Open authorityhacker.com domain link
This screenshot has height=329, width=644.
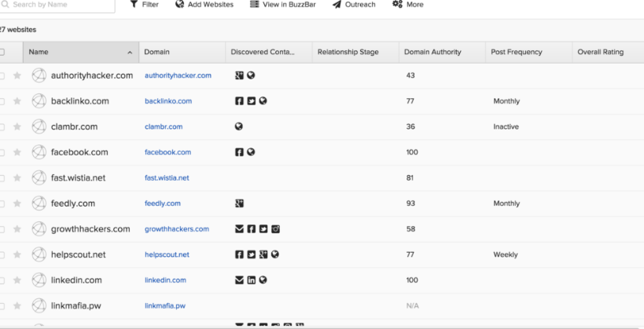tap(178, 75)
